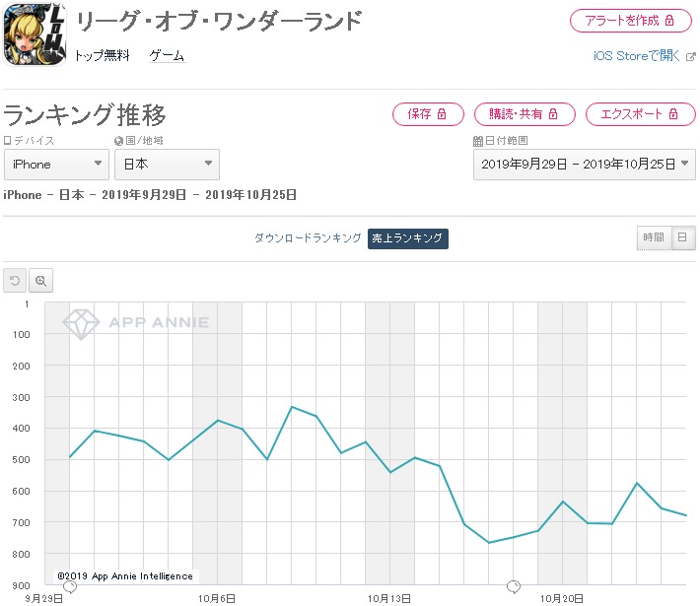Click the 保存 button

(x=428, y=114)
